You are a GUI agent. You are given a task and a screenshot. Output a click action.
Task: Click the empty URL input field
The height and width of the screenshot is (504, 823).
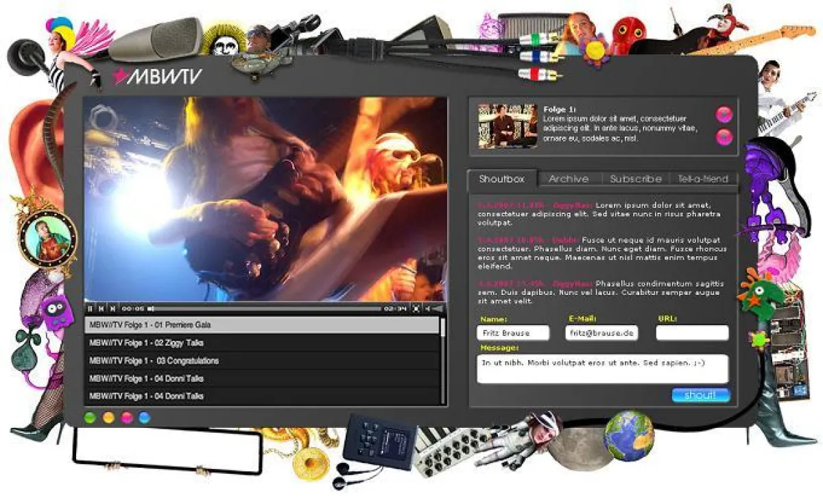pos(691,333)
